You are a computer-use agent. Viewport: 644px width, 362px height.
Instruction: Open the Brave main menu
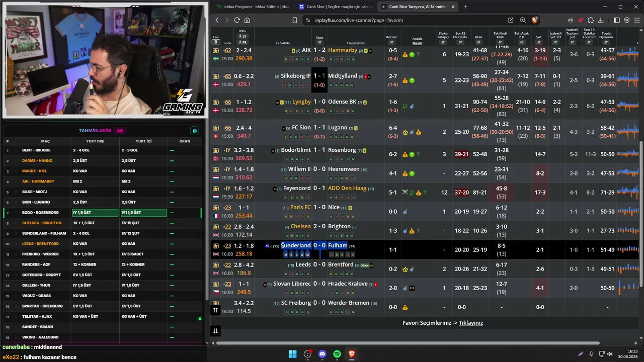[637, 20]
